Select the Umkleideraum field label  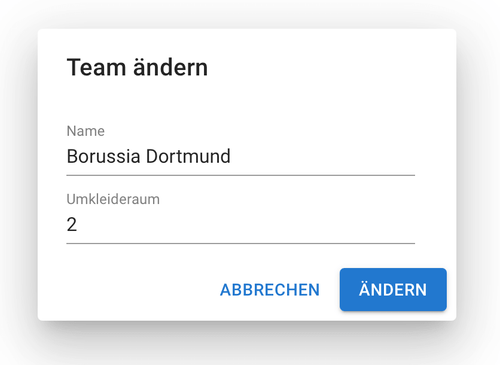pyautogui.click(x=113, y=199)
